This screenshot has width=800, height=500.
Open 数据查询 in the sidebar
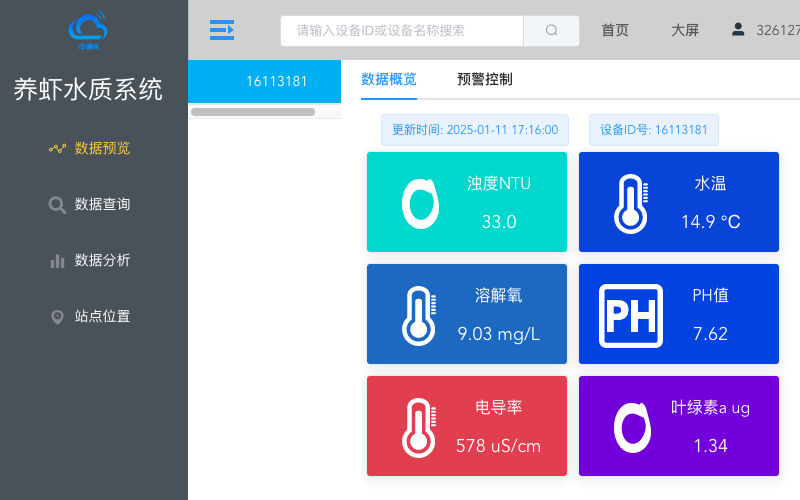coord(102,204)
